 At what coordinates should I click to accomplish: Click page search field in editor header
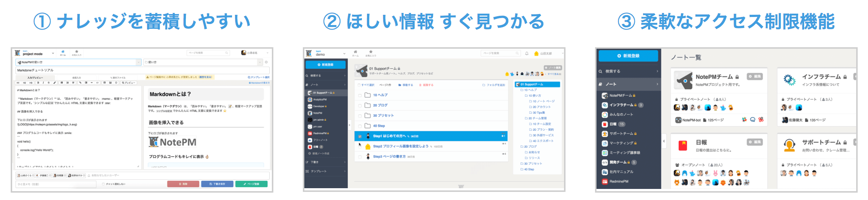pos(208,53)
